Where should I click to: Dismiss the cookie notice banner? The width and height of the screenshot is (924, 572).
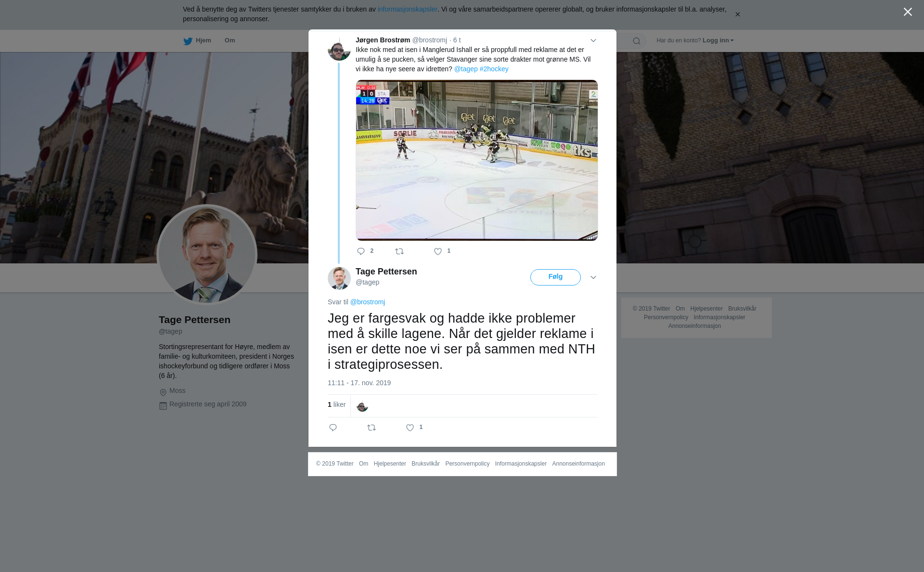pos(737,14)
